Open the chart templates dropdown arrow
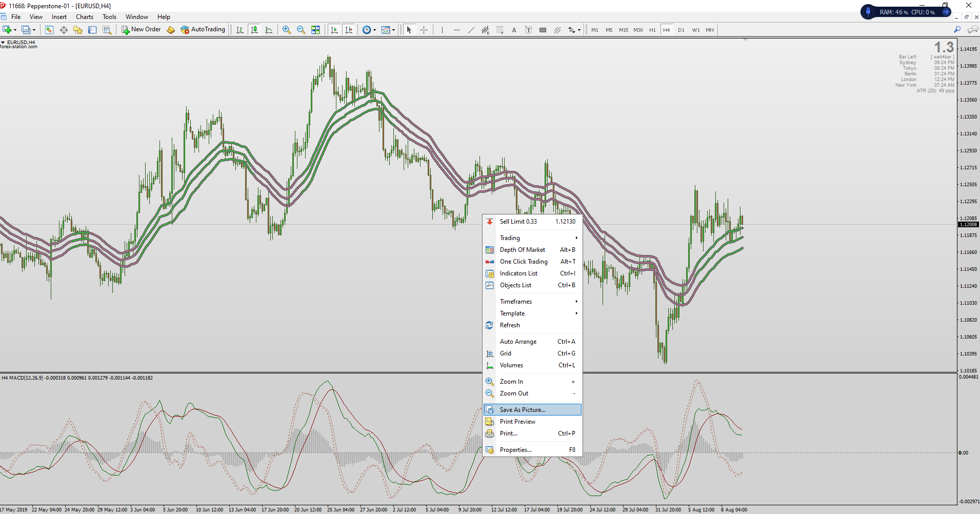This screenshot has width=980, height=514. (x=393, y=30)
